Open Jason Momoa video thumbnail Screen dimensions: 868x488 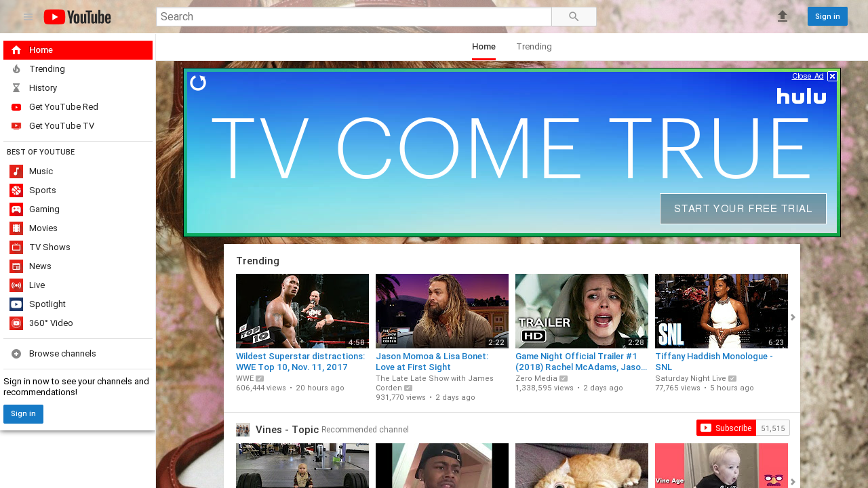click(x=442, y=311)
